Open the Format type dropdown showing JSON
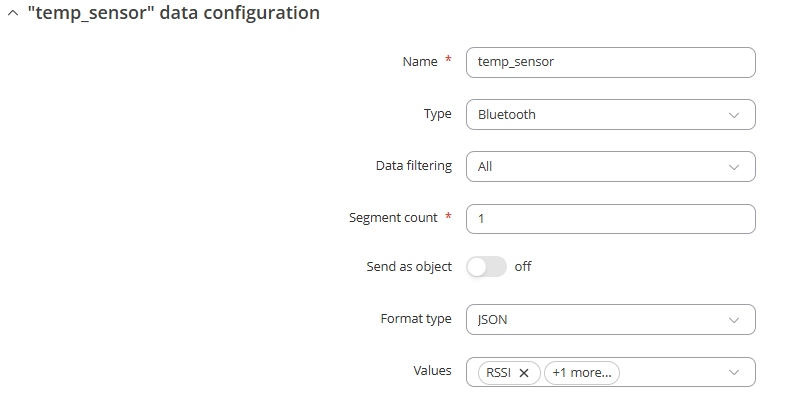 [x=610, y=320]
